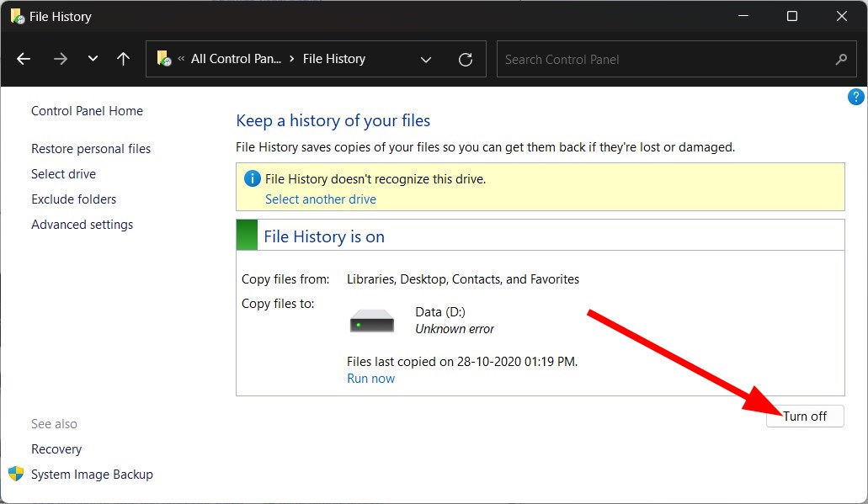Refresh the File History page

point(466,59)
